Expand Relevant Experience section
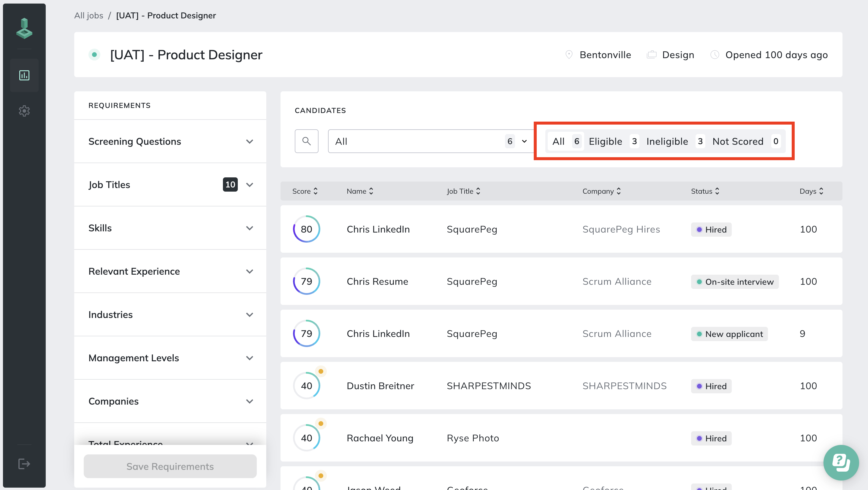Image resolution: width=868 pixels, height=490 pixels. [170, 271]
